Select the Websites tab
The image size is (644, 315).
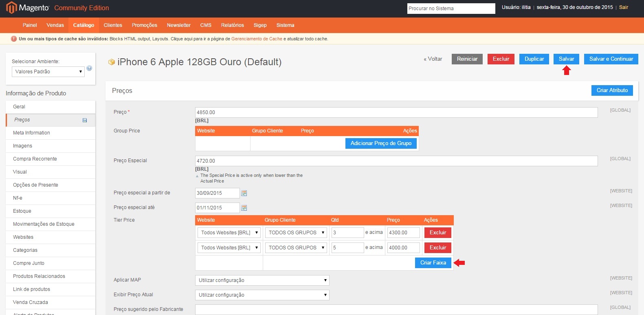coord(51,237)
